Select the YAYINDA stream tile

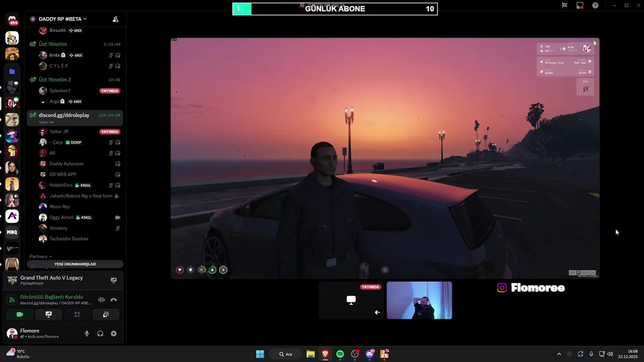click(x=351, y=300)
